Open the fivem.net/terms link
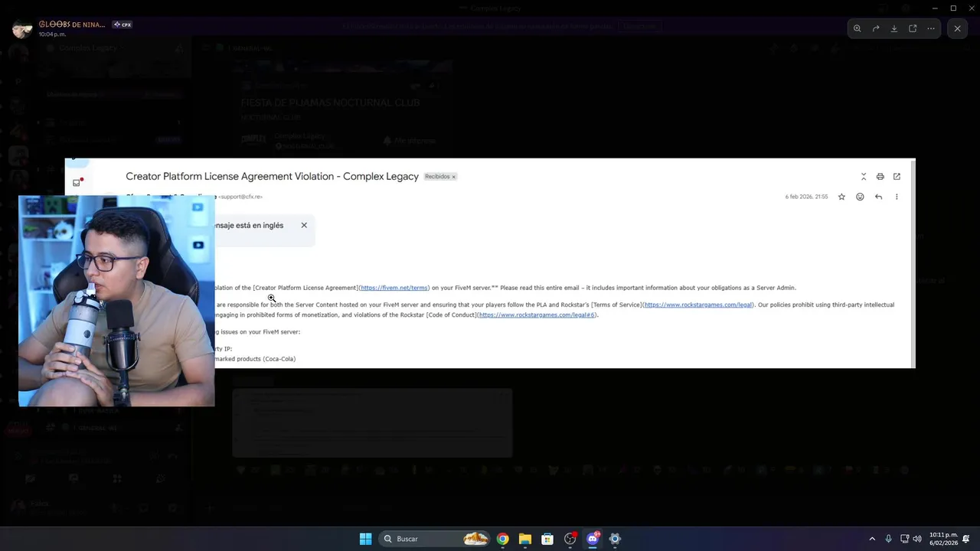Screen dimensions: 980x551 coord(394,288)
